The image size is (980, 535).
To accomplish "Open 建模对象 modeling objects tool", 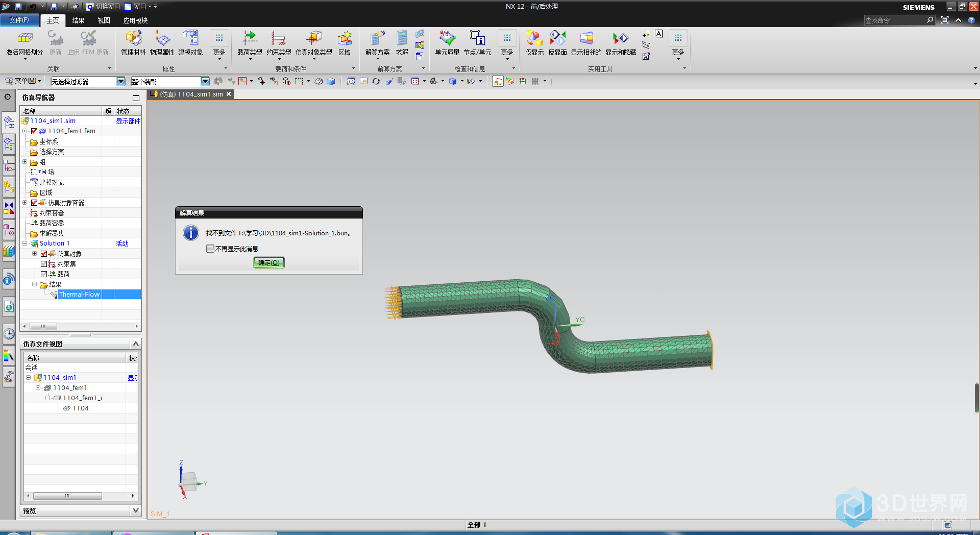I will [190, 38].
